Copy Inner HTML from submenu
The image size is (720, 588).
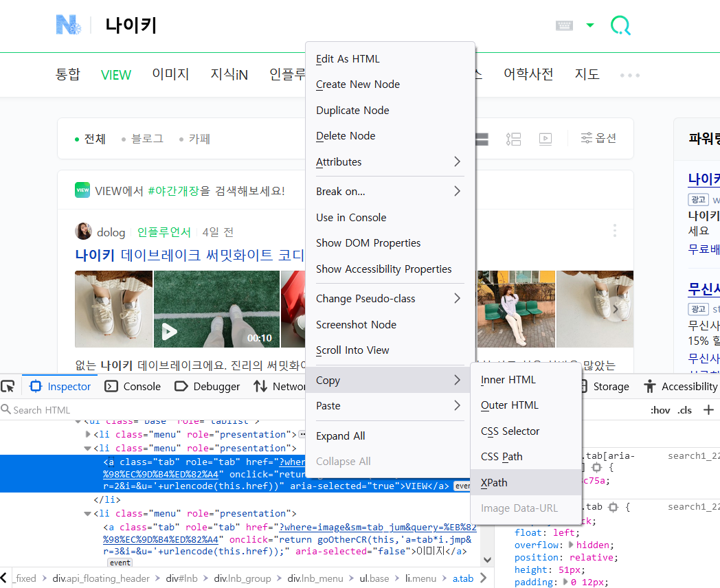coord(526,380)
